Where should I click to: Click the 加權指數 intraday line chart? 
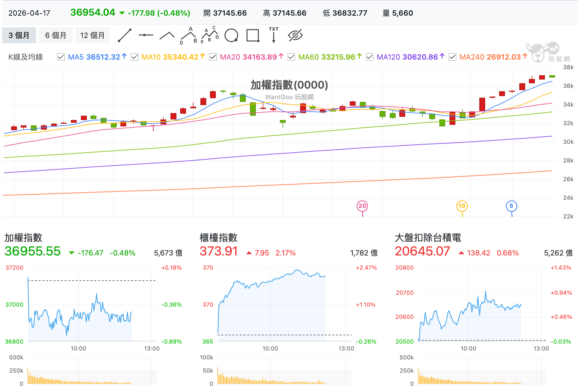92,304
